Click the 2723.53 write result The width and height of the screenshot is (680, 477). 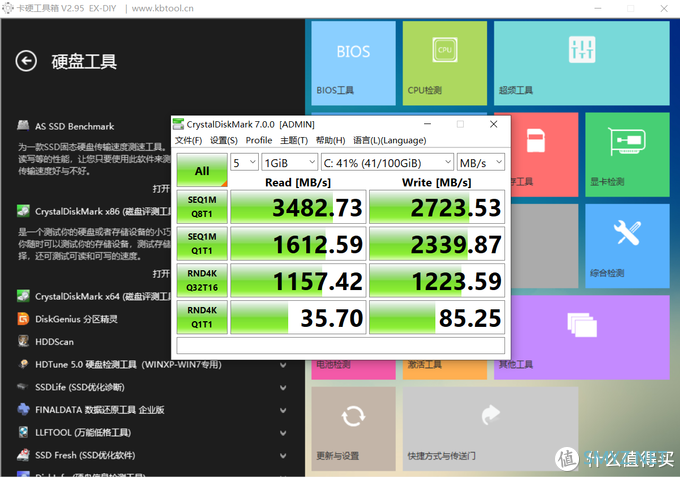(437, 207)
